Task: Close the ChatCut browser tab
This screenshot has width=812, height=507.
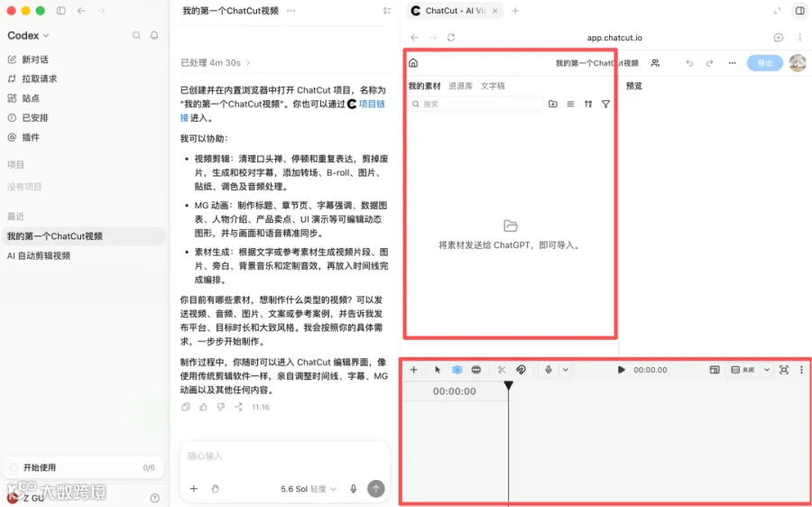Action: [x=495, y=10]
